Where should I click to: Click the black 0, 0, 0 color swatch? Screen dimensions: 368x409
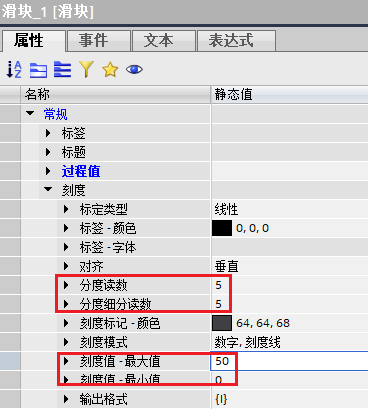(222, 228)
